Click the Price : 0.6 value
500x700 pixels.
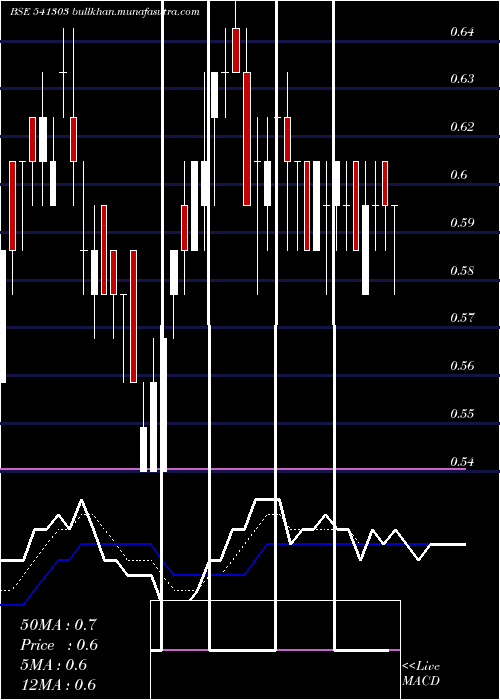[x=59, y=645]
